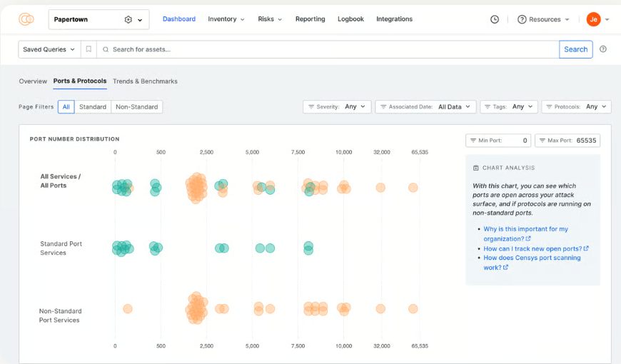The height and width of the screenshot is (364, 621).
Task: Expand the Severity filter dropdown
Action: point(337,107)
